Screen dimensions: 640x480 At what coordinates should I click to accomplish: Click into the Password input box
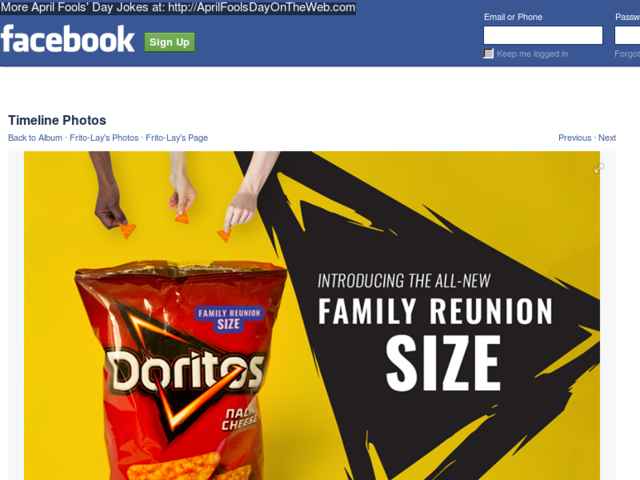coord(627,35)
